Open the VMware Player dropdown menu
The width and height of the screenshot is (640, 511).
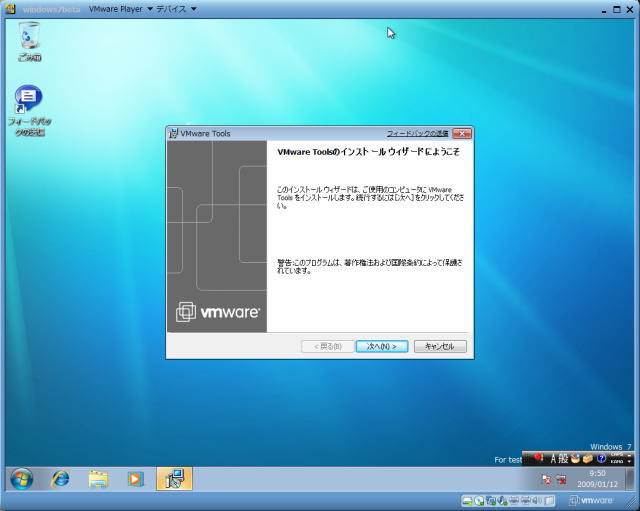tap(120, 9)
